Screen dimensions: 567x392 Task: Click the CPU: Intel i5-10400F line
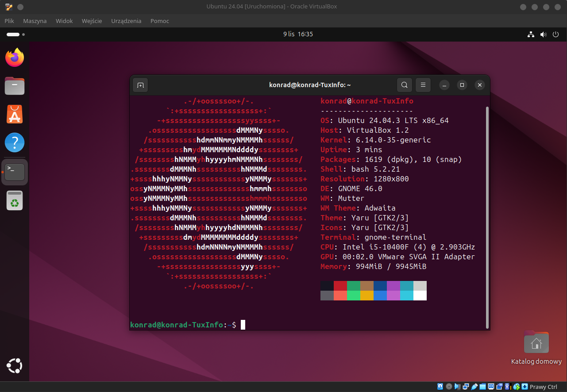point(398,247)
